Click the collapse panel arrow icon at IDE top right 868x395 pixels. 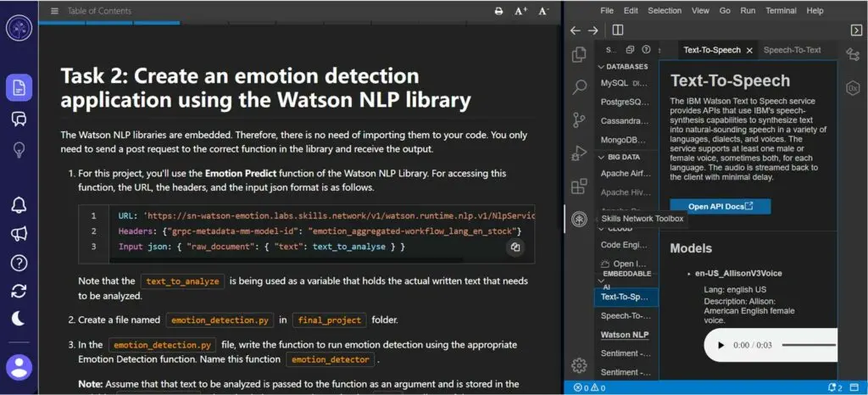856,30
